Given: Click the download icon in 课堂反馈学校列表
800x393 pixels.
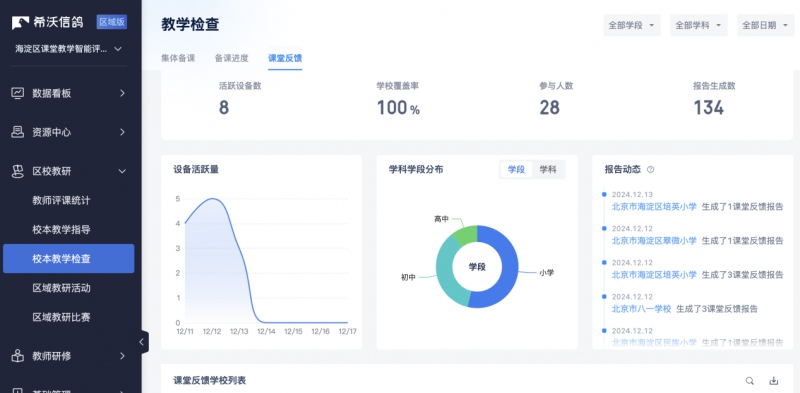Looking at the screenshot, I should click(773, 381).
